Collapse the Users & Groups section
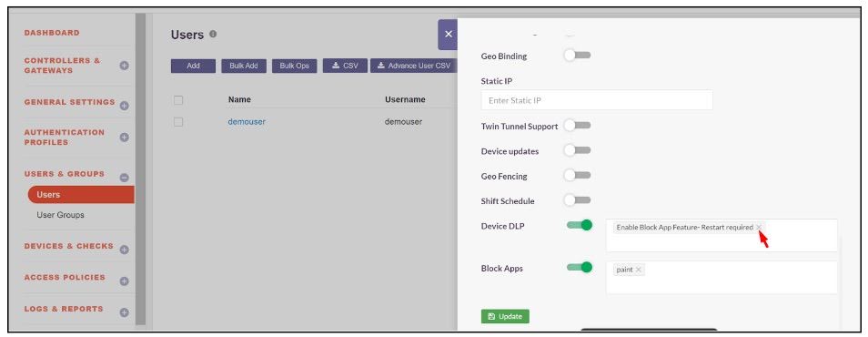 [x=124, y=178]
